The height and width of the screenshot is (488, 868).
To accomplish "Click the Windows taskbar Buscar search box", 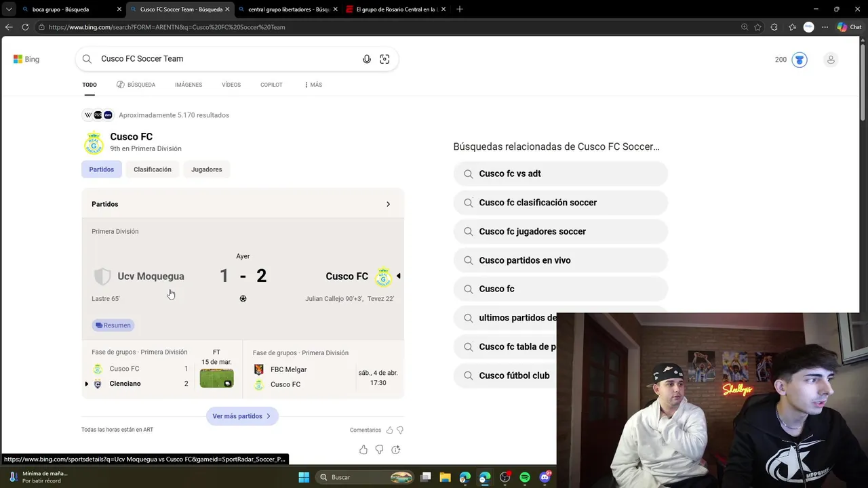I will [365, 477].
